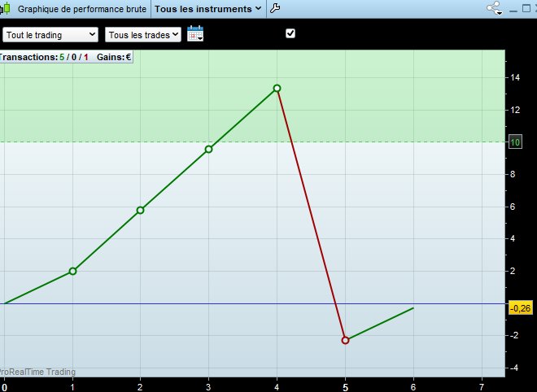Click the green 10 level marker label
The width and height of the screenshot is (537, 392).
[x=515, y=142]
